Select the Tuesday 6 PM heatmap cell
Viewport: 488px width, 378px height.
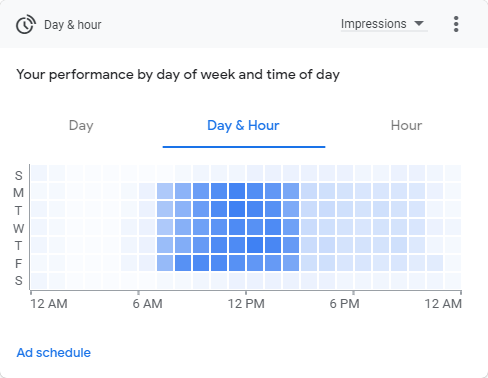[x=363, y=209]
